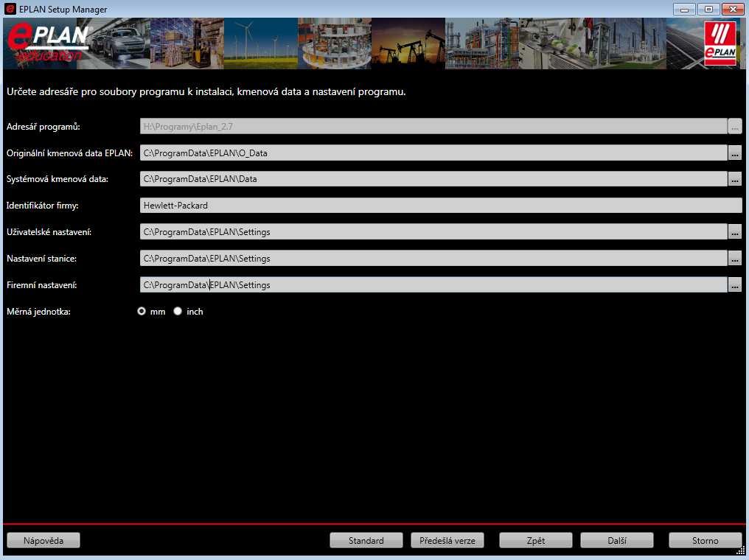Click the forklift warehouse banner photo
Viewport: 749px width, 560px height.
[187, 43]
